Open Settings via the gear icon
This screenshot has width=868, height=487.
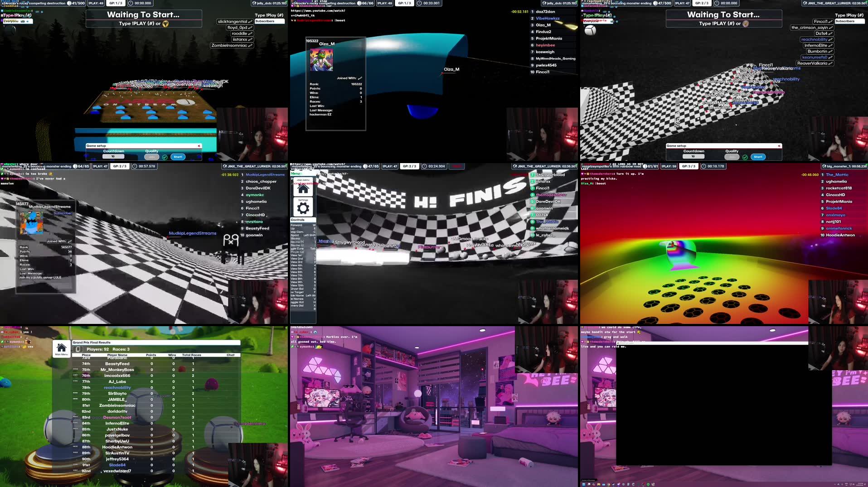click(x=303, y=207)
